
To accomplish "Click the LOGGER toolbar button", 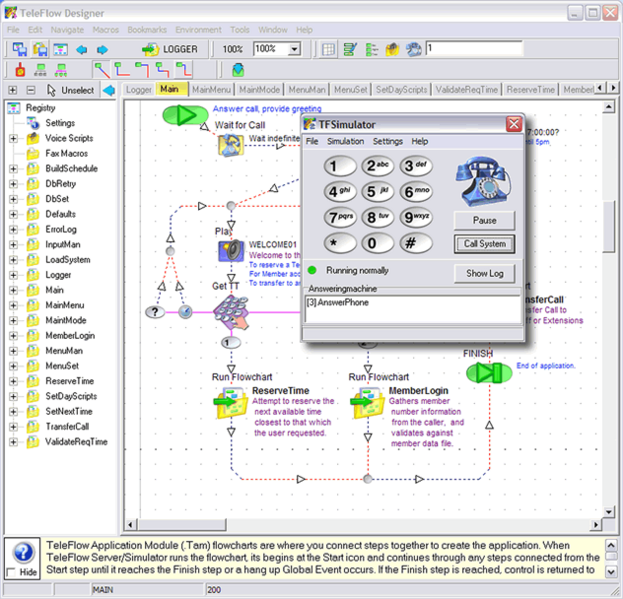I will [170, 49].
